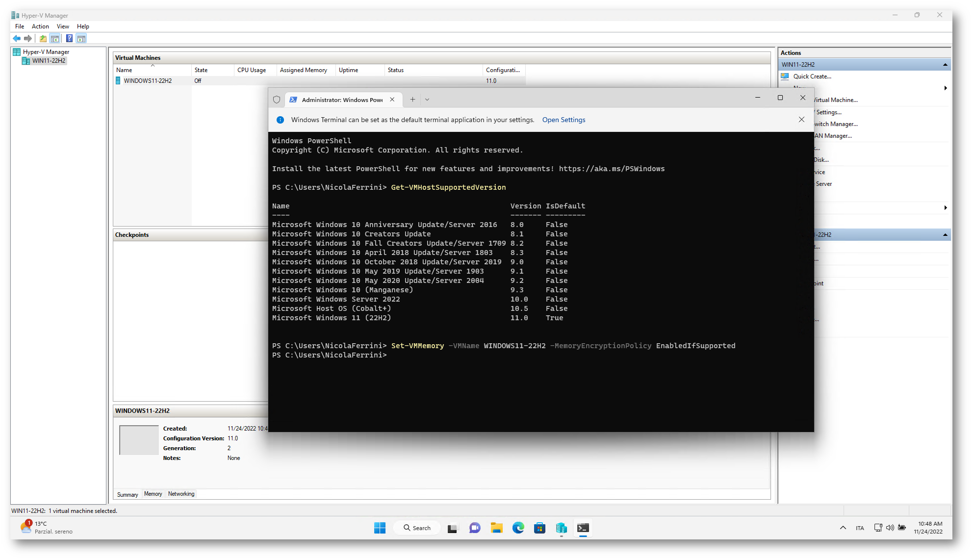
Task: Open the View menu
Action: click(63, 26)
